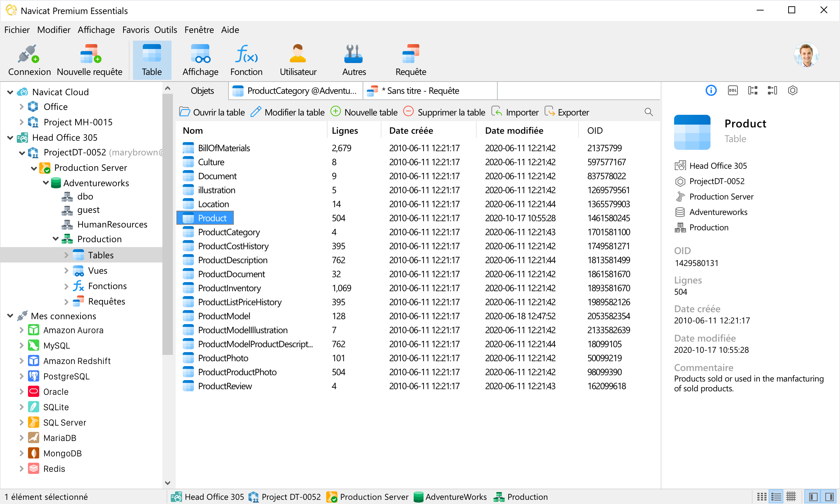The height and width of the screenshot is (504, 840).
Task: Switch to the Sans titre - Requête tab
Action: (x=430, y=91)
